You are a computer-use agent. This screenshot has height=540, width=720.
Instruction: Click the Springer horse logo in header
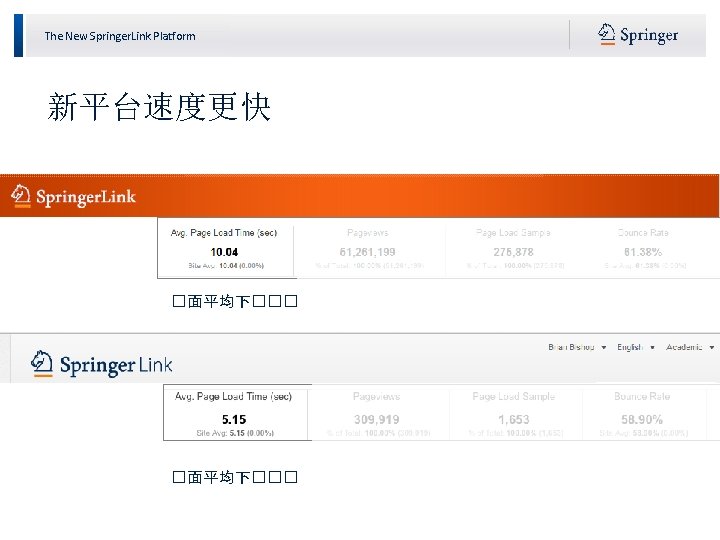tap(606, 34)
